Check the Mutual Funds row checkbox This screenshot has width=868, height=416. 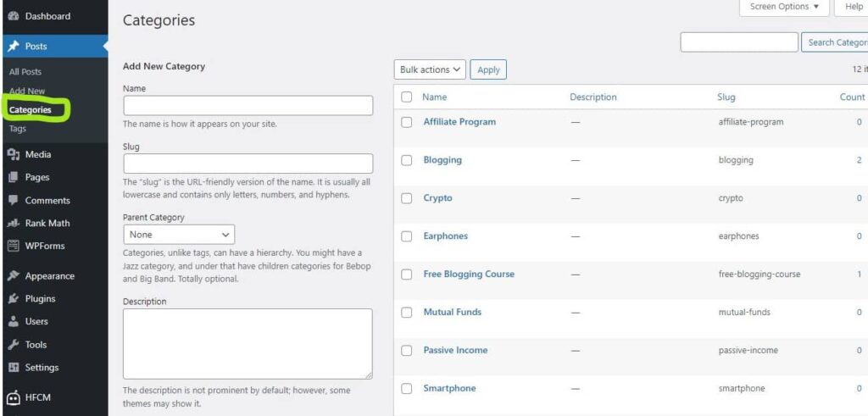(x=407, y=313)
